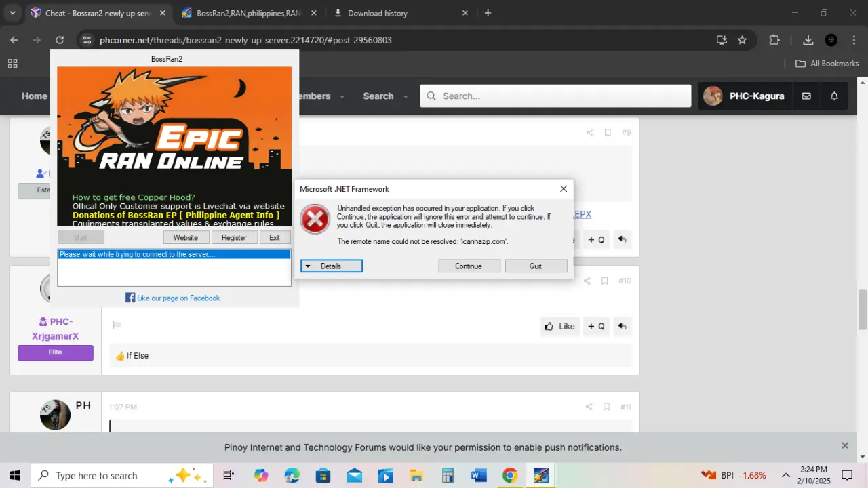Select the 'Please wait while trying to connect' log line

pos(174,254)
